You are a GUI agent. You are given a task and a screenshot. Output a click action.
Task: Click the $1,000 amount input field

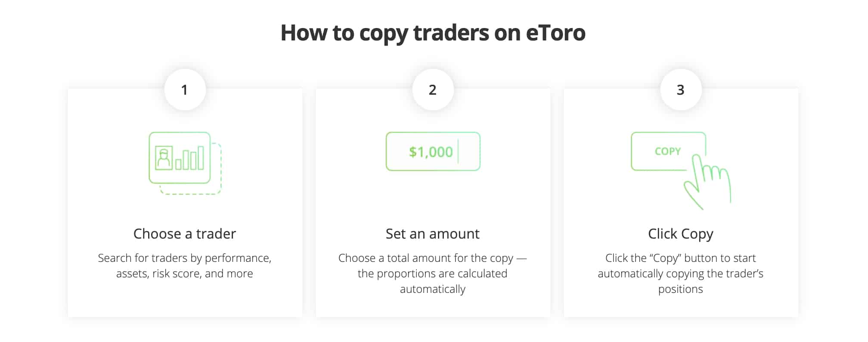pos(433,151)
